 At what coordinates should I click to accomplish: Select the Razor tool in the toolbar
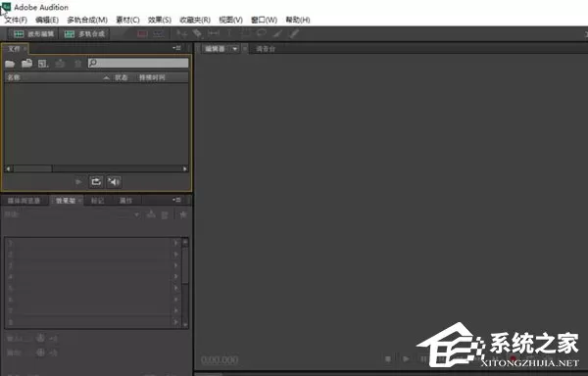[197, 33]
